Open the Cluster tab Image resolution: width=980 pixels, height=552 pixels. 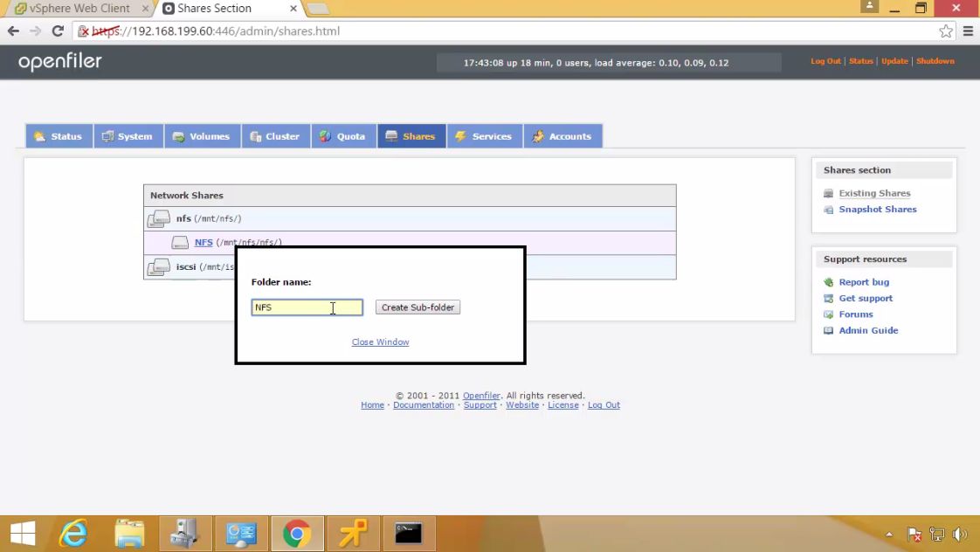tap(276, 136)
